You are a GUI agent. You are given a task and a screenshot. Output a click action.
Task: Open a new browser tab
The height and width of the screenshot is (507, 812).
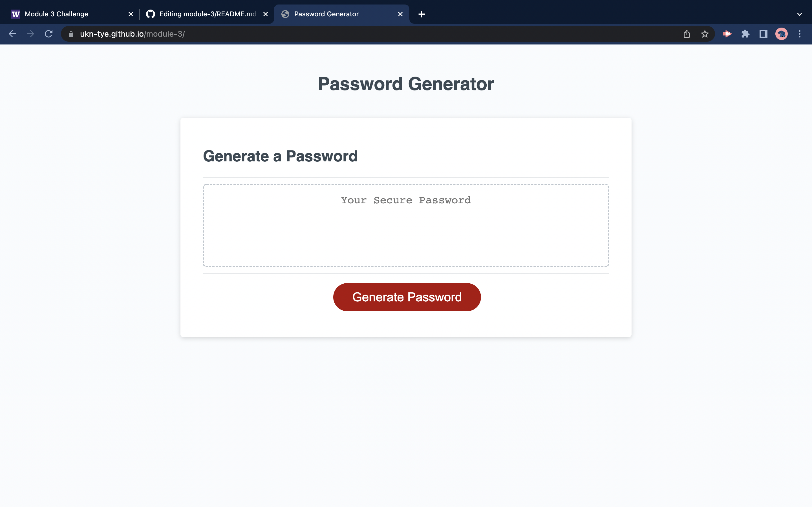(x=422, y=14)
